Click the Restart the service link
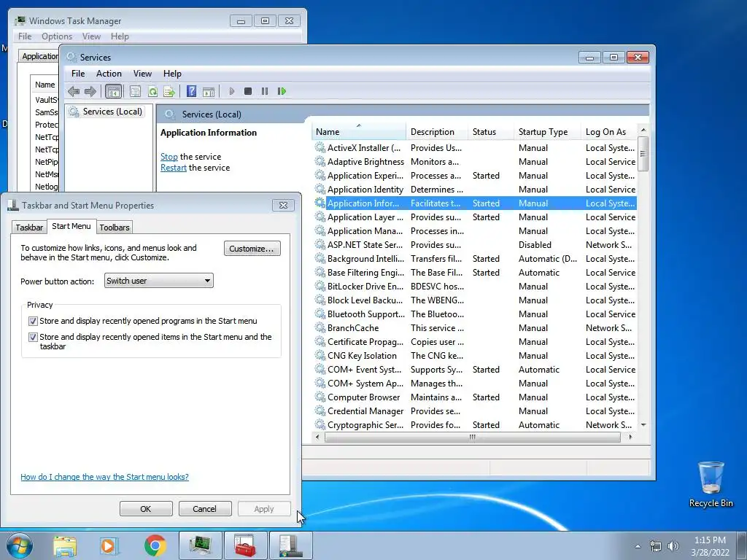 pyautogui.click(x=174, y=168)
